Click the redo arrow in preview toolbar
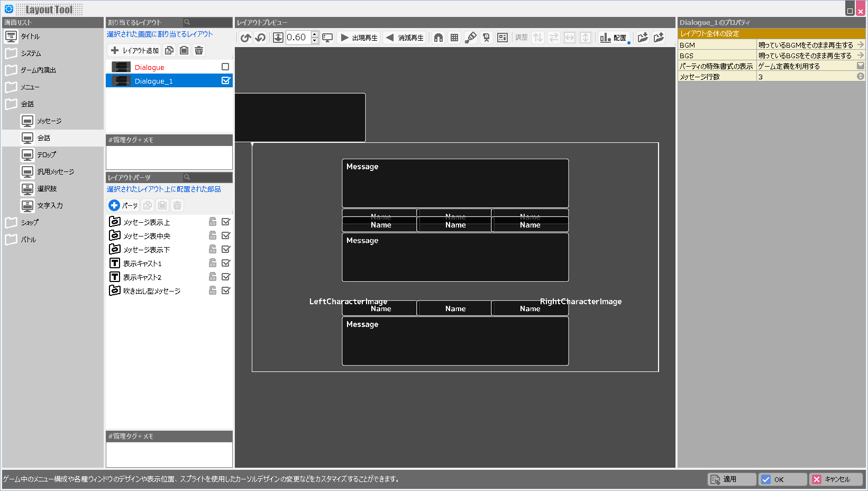 [x=260, y=38]
